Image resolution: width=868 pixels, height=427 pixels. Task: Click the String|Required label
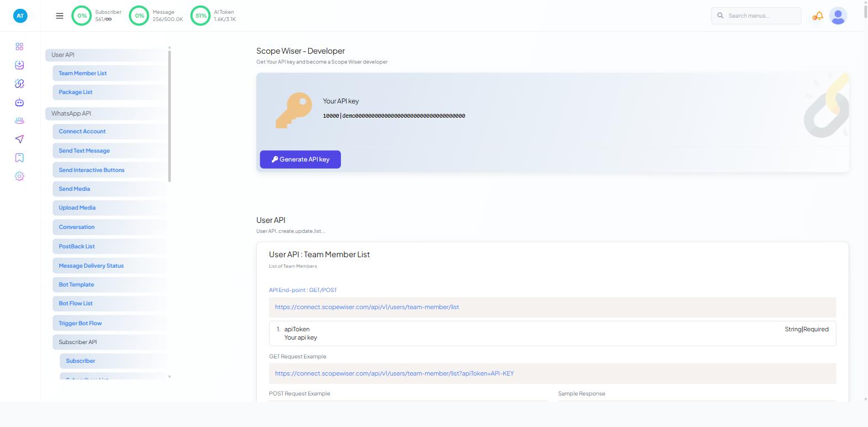pos(807,329)
